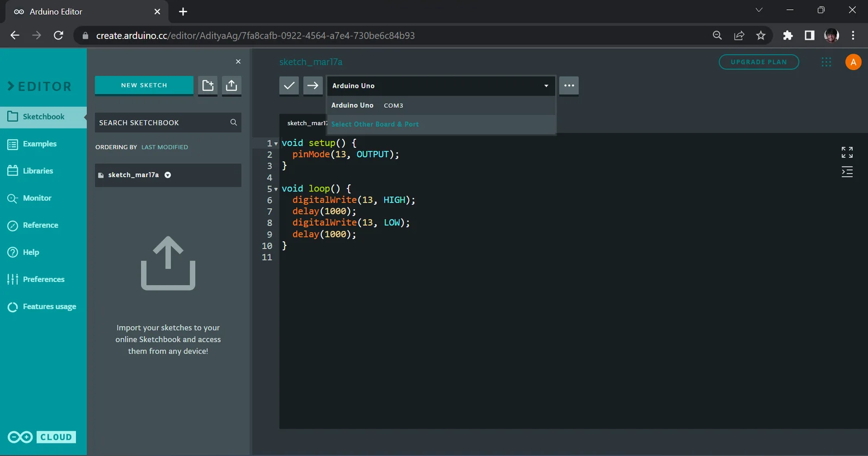Click the Arduino Cloud logo
The image size is (868, 456).
(42, 437)
